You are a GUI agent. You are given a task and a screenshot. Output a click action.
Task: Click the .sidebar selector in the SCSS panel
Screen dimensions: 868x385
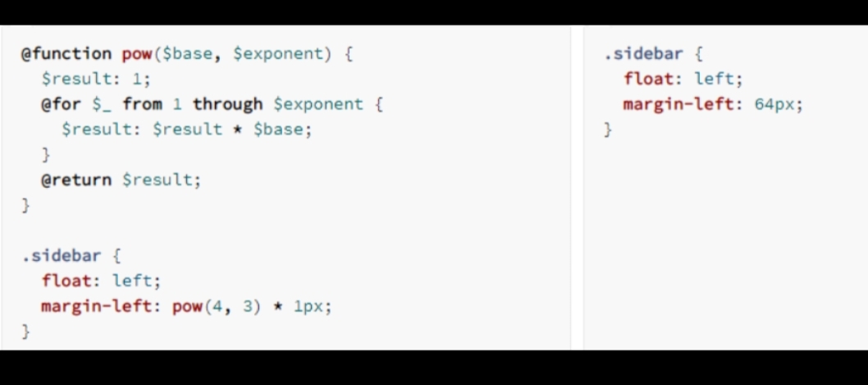pyautogui.click(x=61, y=255)
